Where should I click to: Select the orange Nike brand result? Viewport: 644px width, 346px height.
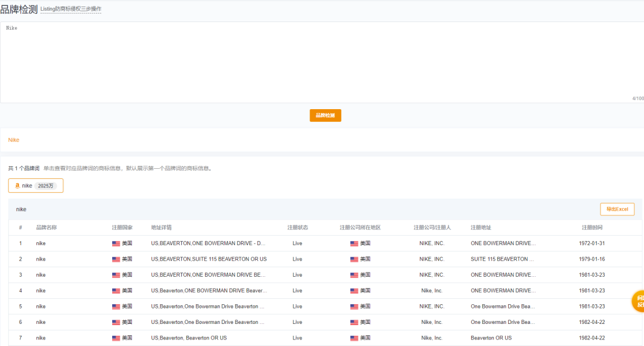[14, 140]
